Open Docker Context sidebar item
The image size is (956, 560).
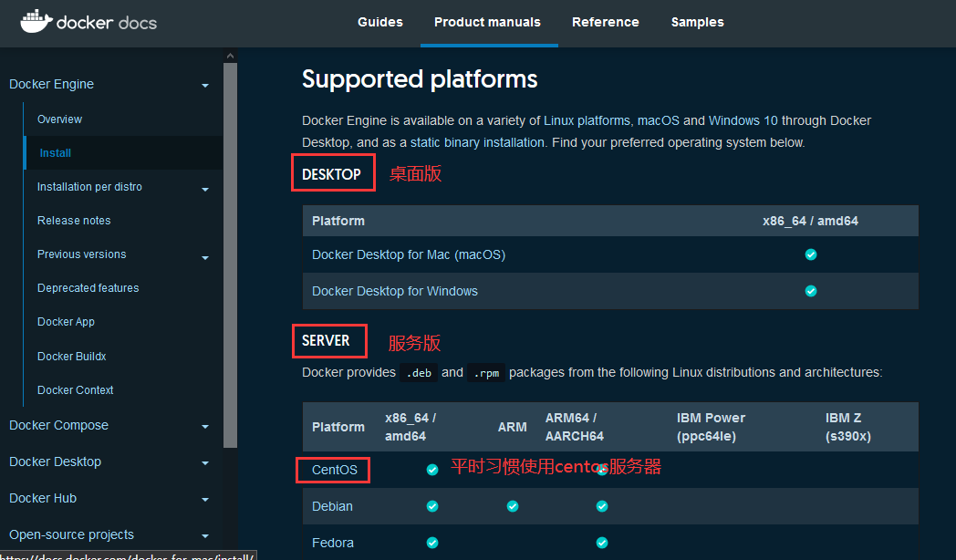click(75, 390)
